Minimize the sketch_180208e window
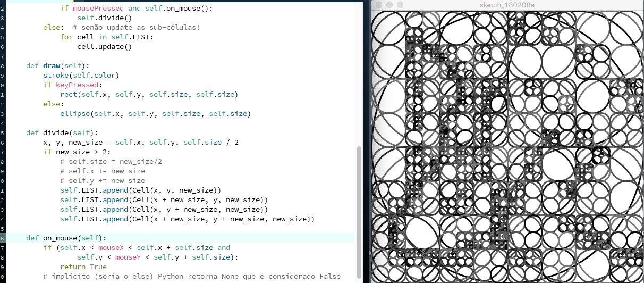The image size is (644, 283). (x=389, y=5)
